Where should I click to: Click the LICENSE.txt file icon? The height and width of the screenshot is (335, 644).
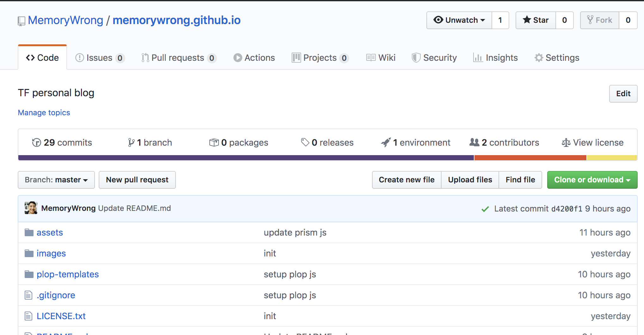(28, 316)
